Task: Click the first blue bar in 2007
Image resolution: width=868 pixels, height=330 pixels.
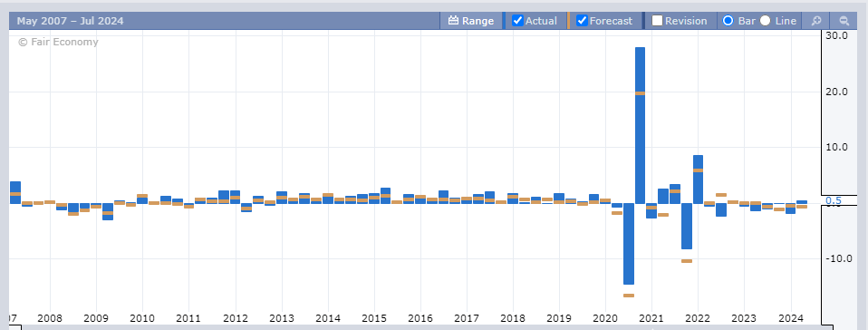Action: point(14,193)
